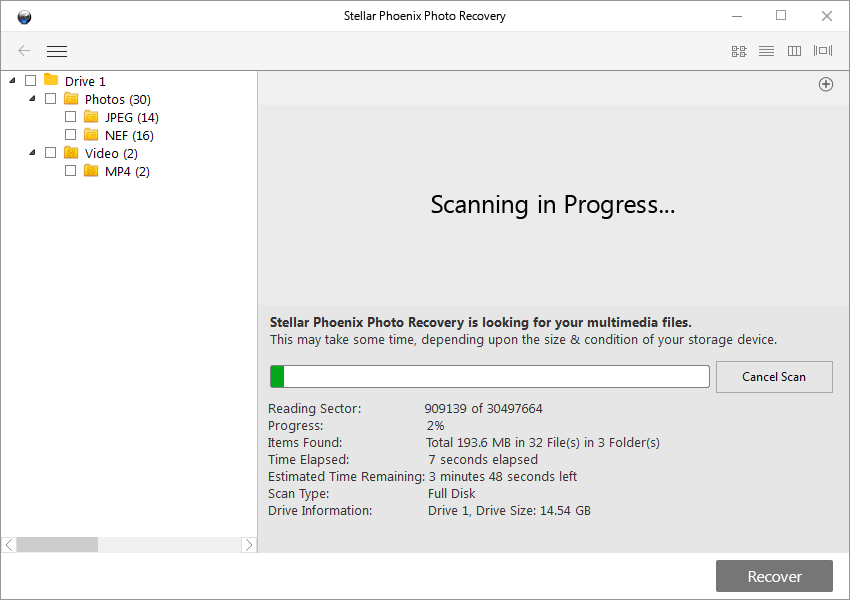Collapse the Photos tree node
The height and width of the screenshot is (600, 850).
tap(32, 99)
